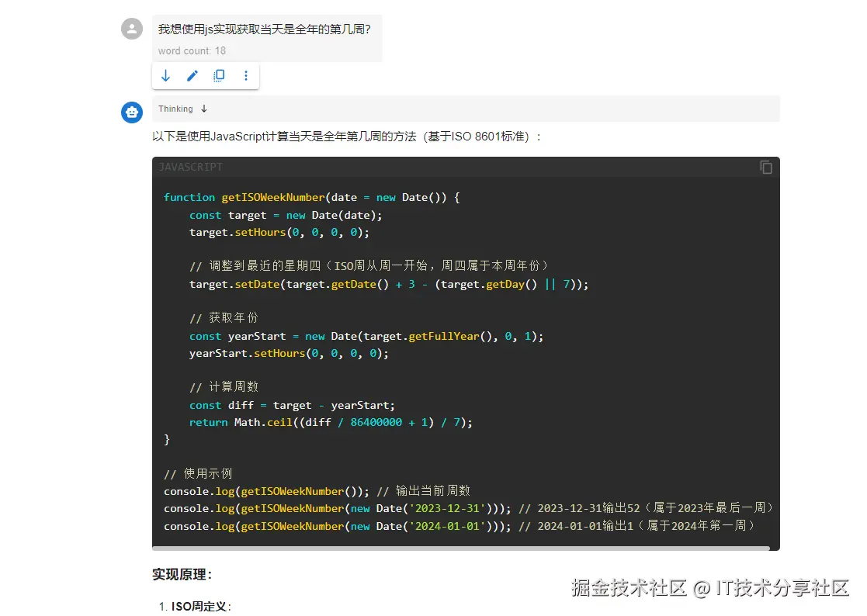Image resolution: width=867 pixels, height=616 pixels.
Task: Click the console.log line for '2024-01-01'
Action: click(460, 526)
